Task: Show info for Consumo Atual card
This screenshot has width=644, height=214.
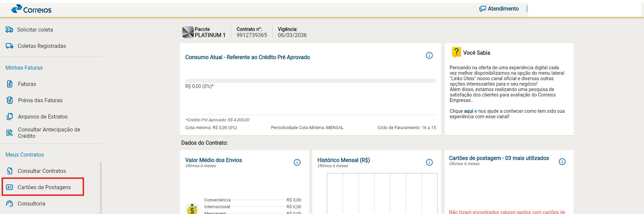Action: click(429, 55)
